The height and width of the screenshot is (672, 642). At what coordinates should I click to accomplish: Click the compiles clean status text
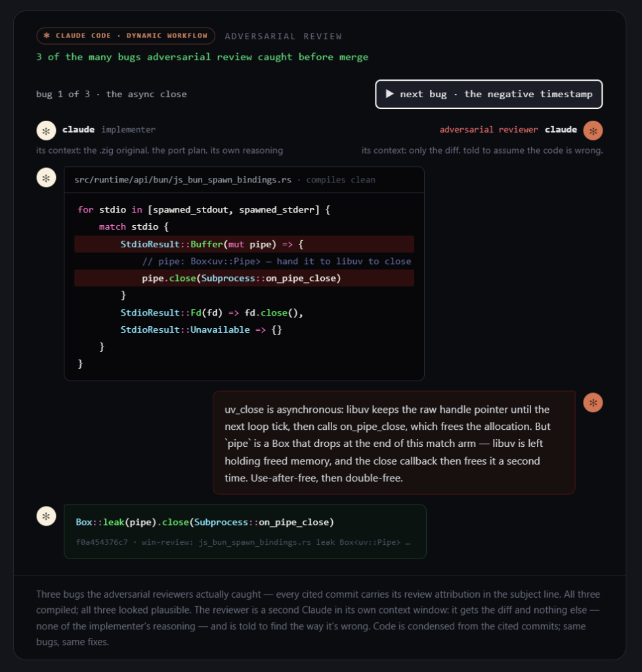(x=341, y=180)
